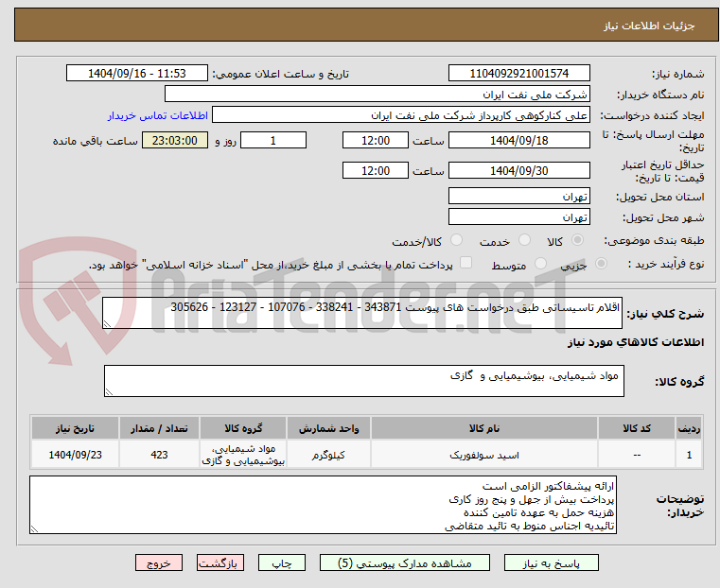Click the اطلاعات کالاهای مورد نیاز heading
The width and height of the screenshot is (720, 588).
tap(636, 342)
